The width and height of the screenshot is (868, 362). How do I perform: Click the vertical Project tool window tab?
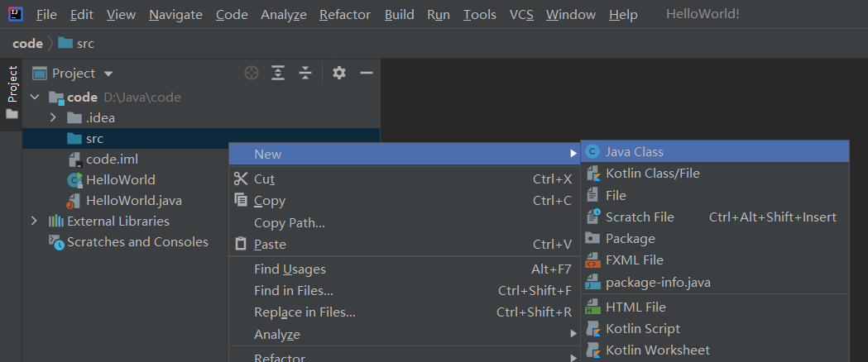[12, 93]
